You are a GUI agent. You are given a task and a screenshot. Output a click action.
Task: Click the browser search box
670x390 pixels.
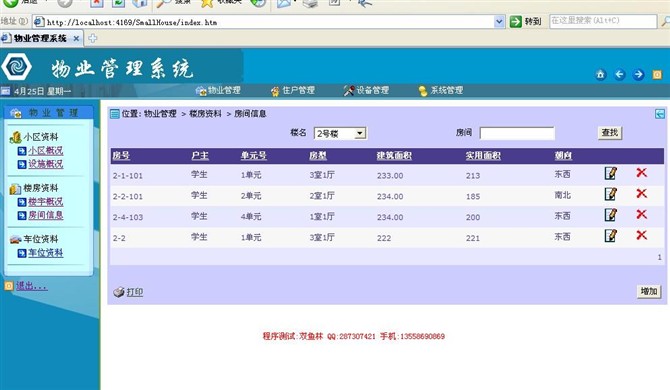603,21
